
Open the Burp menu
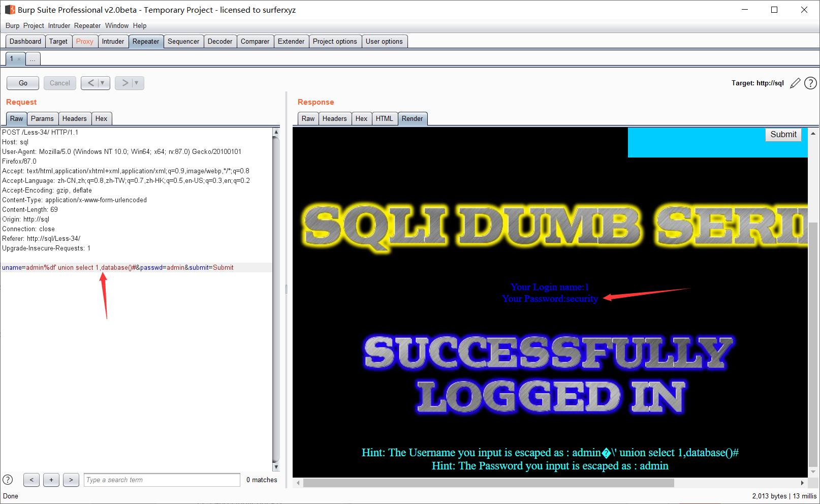point(12,25)
